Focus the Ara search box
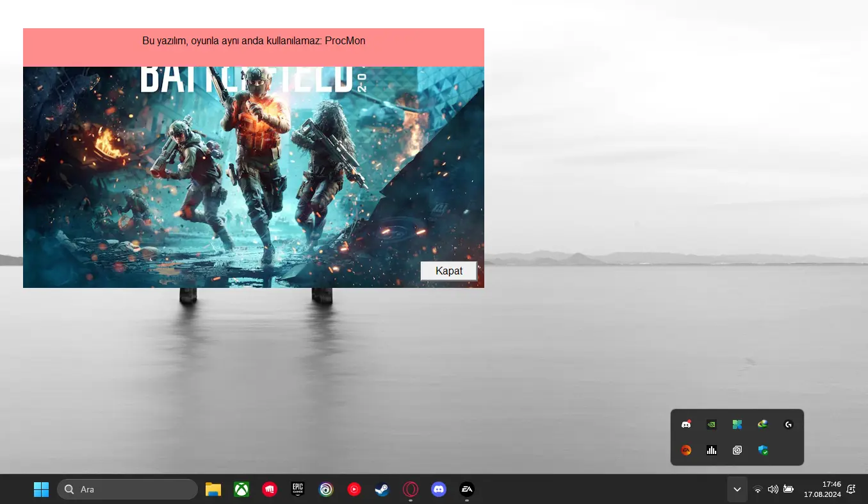868x504 pixels. tap(127, 489)
